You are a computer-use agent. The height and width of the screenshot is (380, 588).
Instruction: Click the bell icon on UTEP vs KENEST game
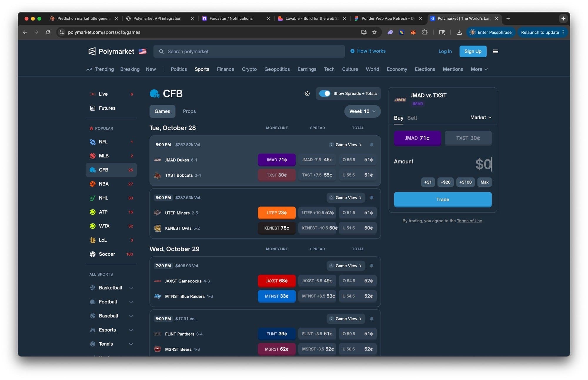pos(372,198)
